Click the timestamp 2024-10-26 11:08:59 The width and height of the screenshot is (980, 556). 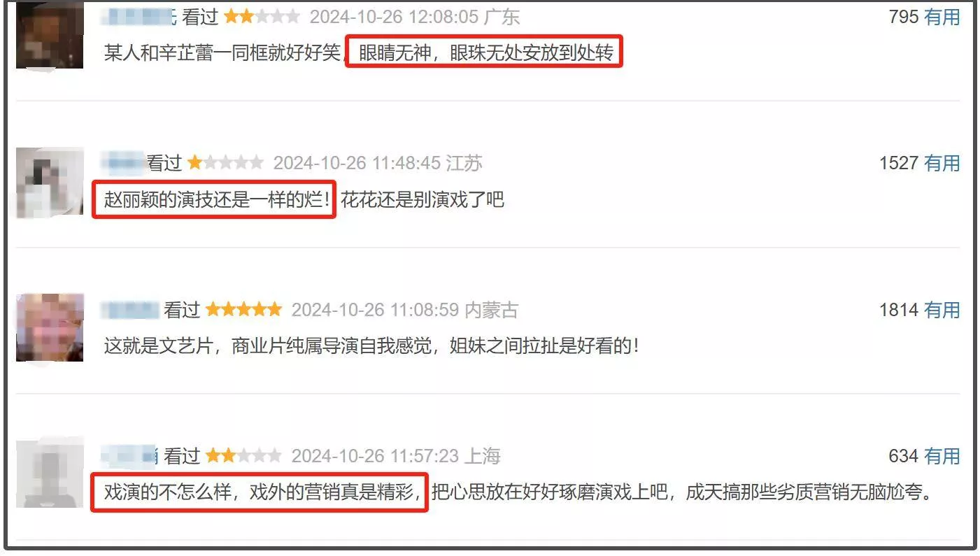[375, 309]
